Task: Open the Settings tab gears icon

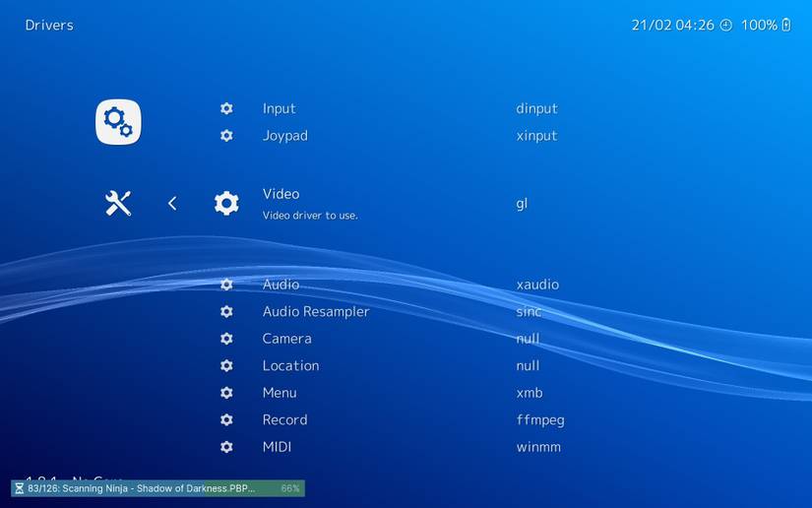Action: [x=118, y=122]
